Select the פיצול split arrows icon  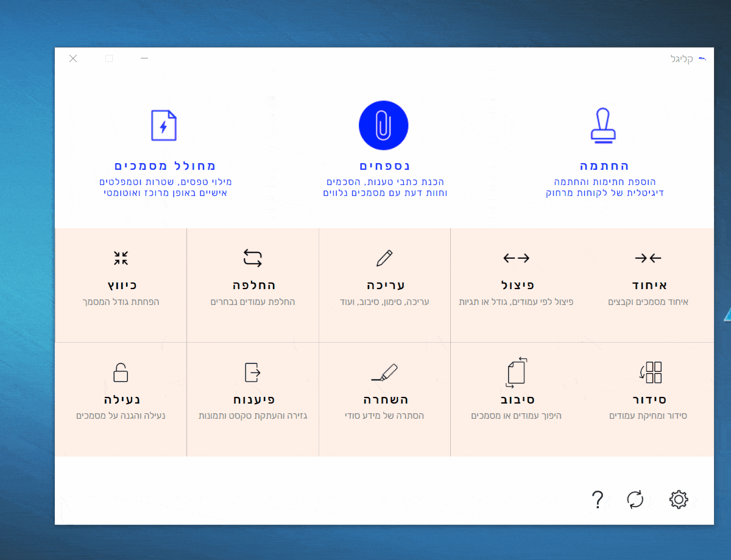pos(516,258)
